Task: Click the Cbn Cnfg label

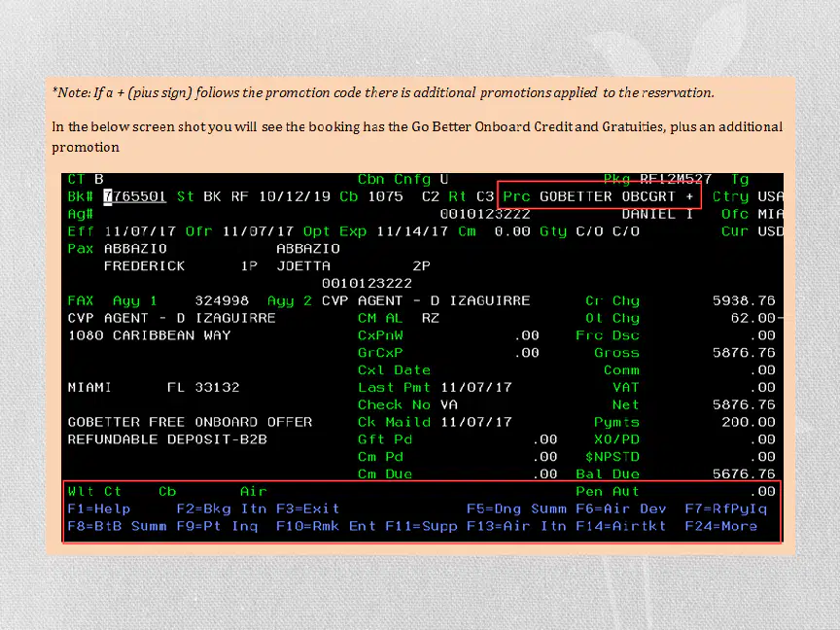Action: [395, 179]
